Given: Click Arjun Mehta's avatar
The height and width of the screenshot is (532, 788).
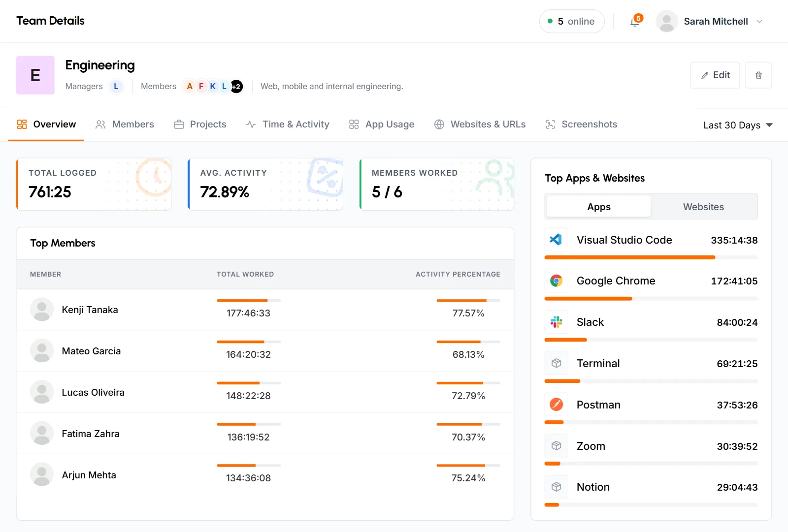Looking at the screenshot, I should pos(42,475).
